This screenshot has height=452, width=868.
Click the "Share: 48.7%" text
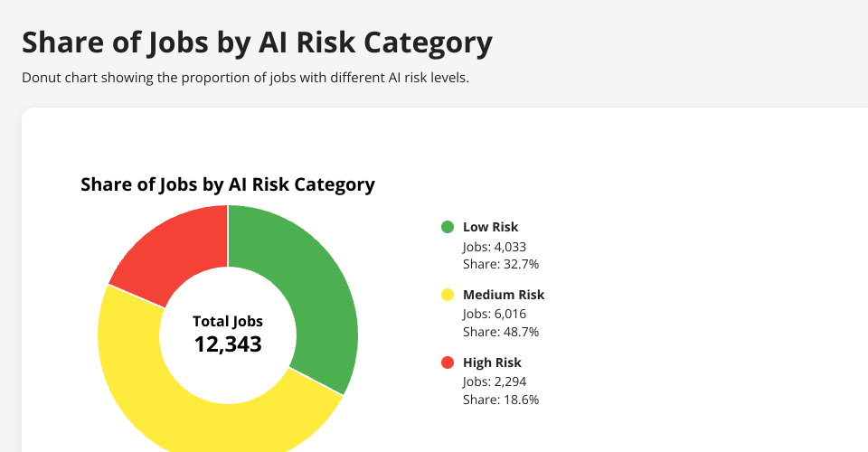(x=501, y=332)
